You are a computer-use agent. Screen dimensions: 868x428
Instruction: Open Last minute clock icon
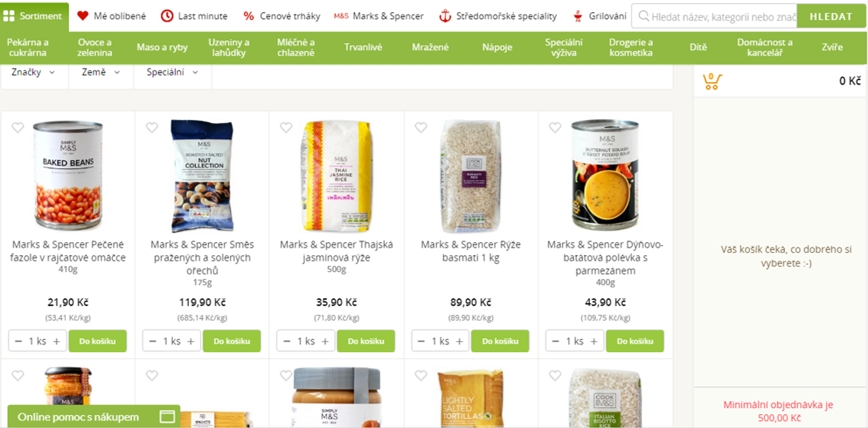[x=167, y=16]
